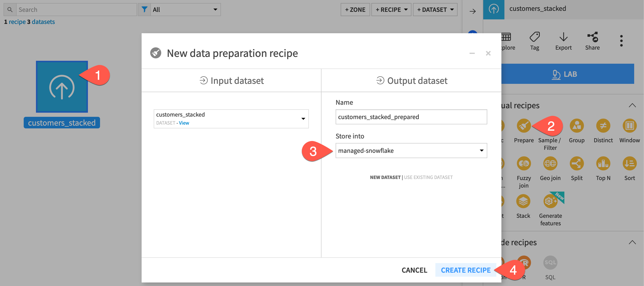Image resolution: width=644 pixels, height=286 pixels.
Task: Open the Geo join recipe
Action: [x=550, y=164]
